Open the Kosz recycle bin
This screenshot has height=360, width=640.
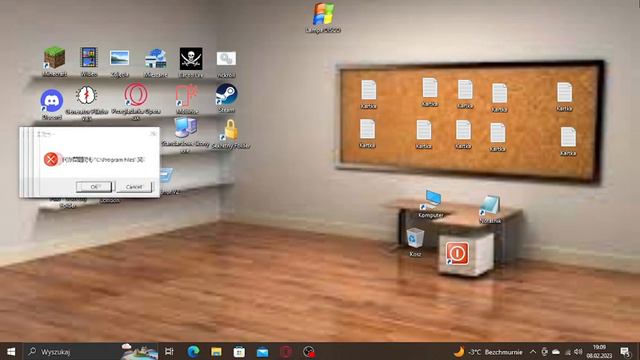pyautogui.click(x=415, y=238)
